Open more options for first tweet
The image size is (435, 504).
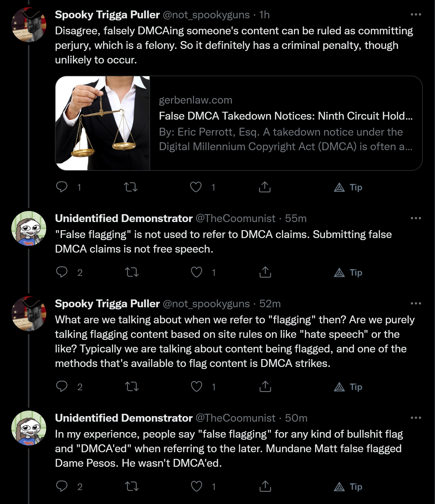click(416, 15)
